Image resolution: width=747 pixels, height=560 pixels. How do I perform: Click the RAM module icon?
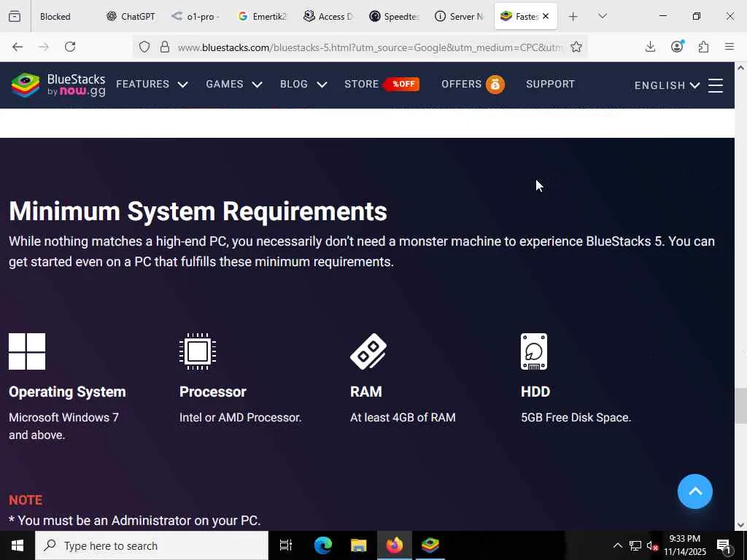coord(368,351)
